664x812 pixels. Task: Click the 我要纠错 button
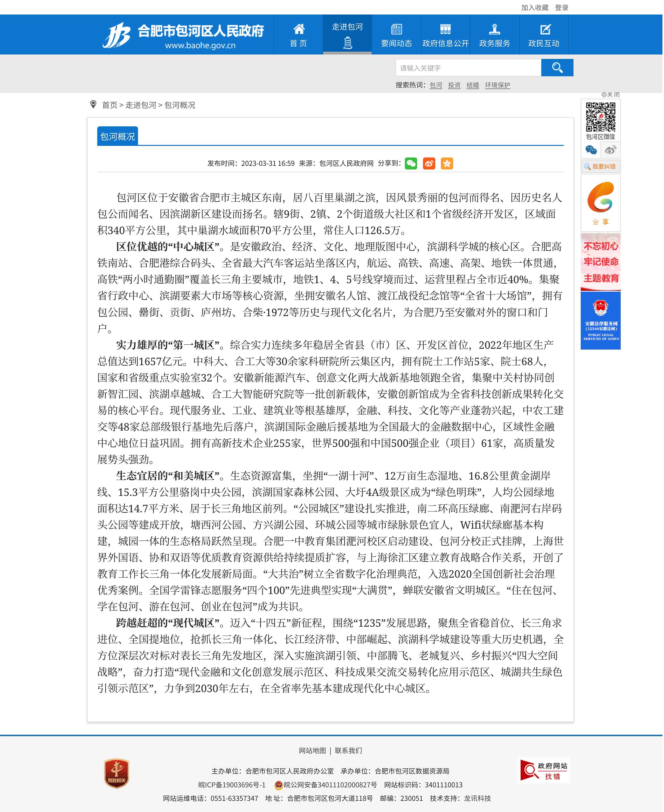click(x=600, y=166)
